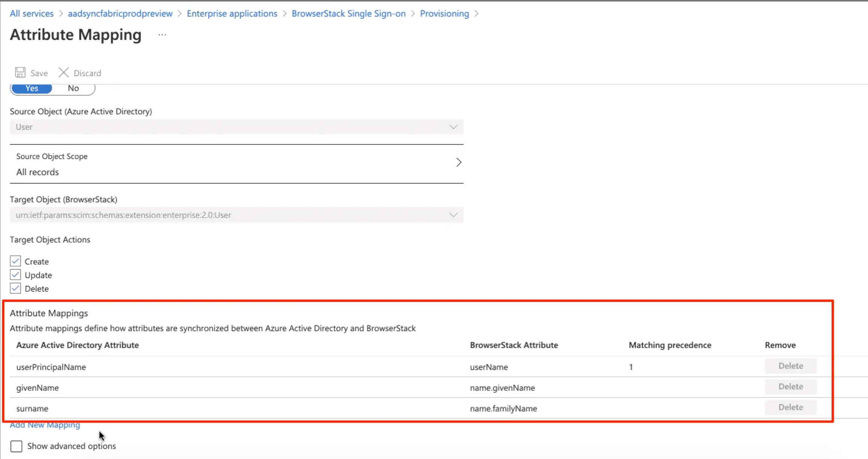Open BrowserStack Single Sign-on breadcrumb
Screen dimensions: 868x459
click(348, 14)
